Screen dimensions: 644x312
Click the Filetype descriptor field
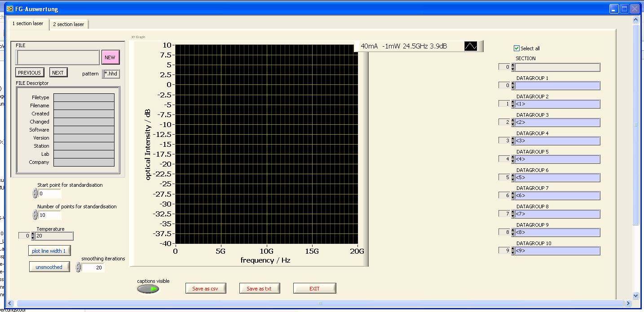pos(84,97)
